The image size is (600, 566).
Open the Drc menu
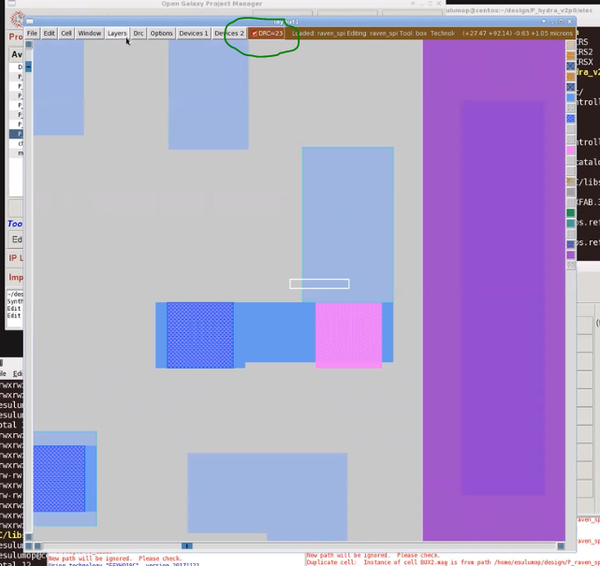pyautogui.click(x=139, y=33)
